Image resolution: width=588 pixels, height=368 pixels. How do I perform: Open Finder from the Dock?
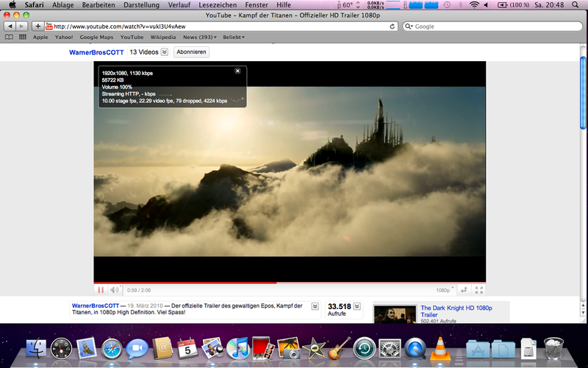36,348
